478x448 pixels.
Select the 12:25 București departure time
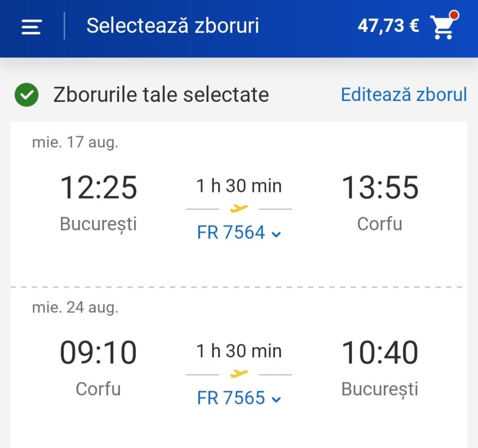[98, 188]
